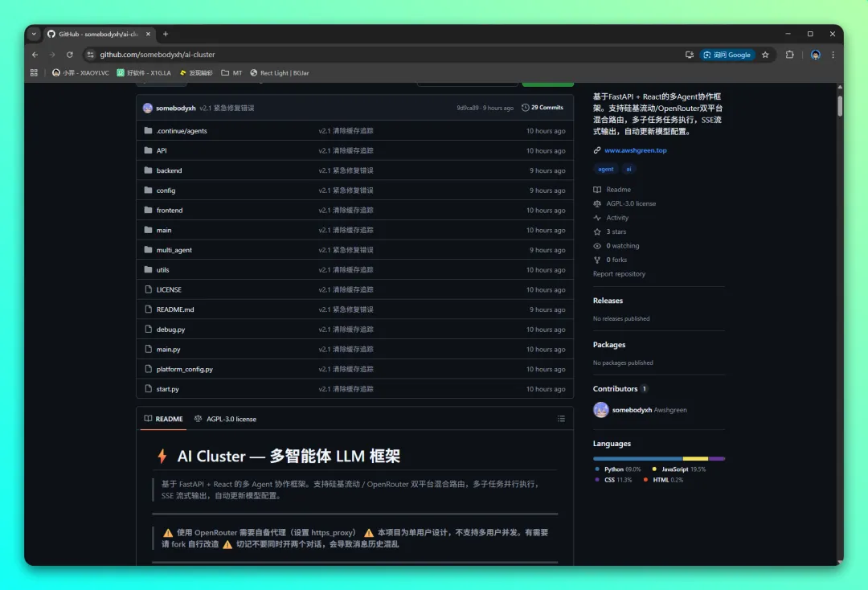Open the MT bookmarks folder

(x=231, y=73)
